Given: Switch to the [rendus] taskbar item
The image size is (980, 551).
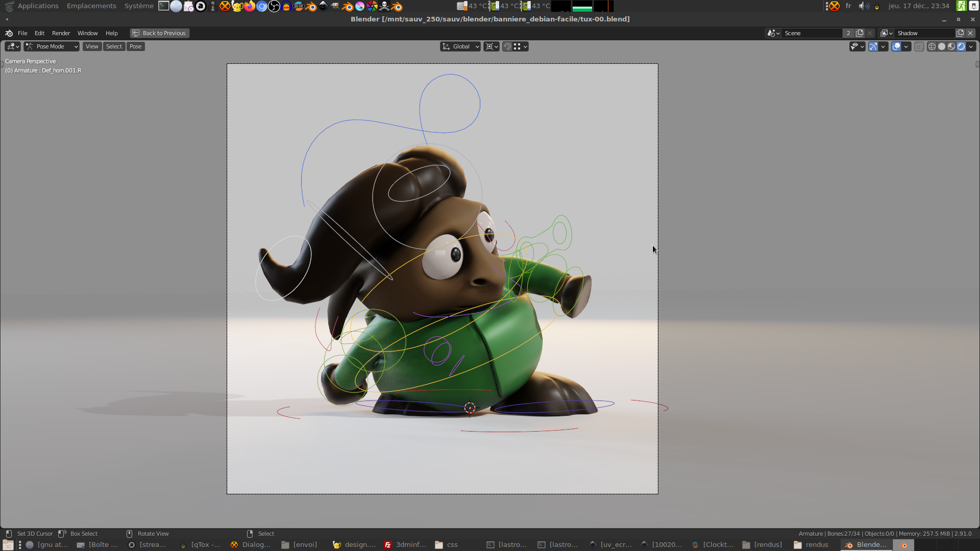Looking at the screenshot, I should point(762,545).
